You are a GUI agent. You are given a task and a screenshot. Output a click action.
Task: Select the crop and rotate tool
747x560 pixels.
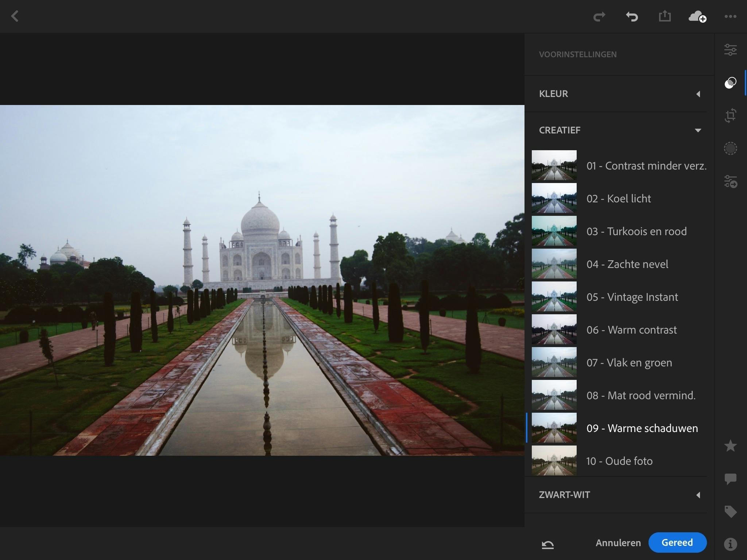point(730,116)
